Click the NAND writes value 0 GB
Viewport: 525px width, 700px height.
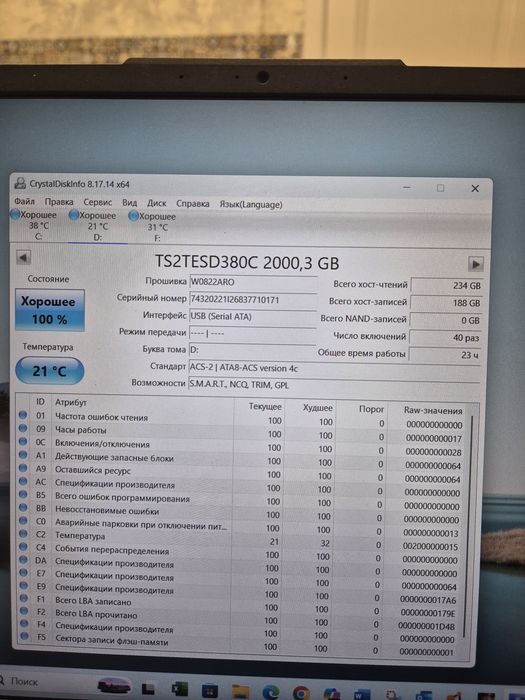click(446, 320)
